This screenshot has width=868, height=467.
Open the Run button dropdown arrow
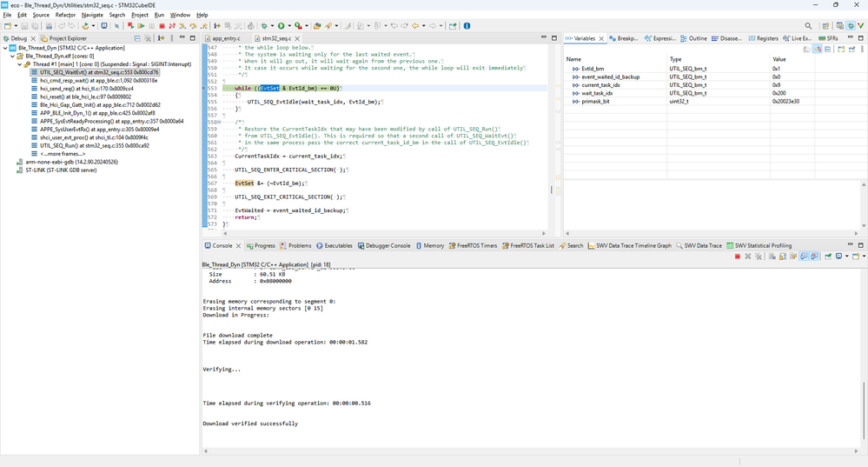(x=289, y=25)
